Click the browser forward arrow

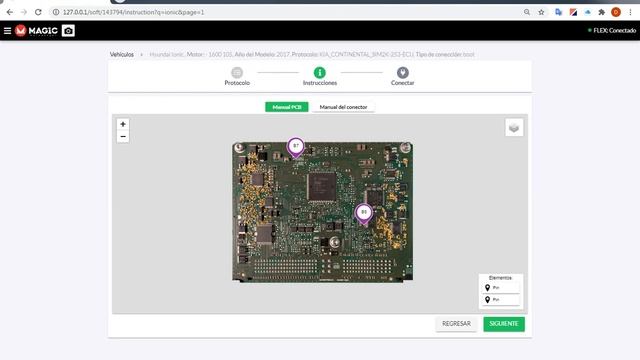pyautogui.click(x=24, y=12)
